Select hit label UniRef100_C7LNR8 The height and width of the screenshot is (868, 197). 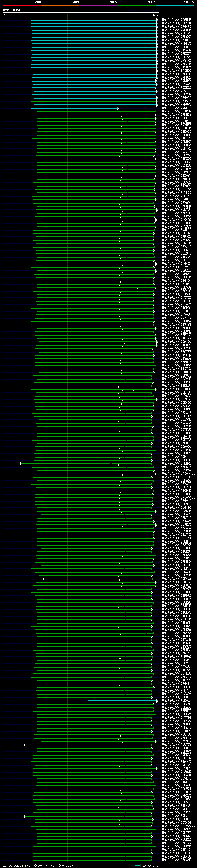(x=177, y=463)
